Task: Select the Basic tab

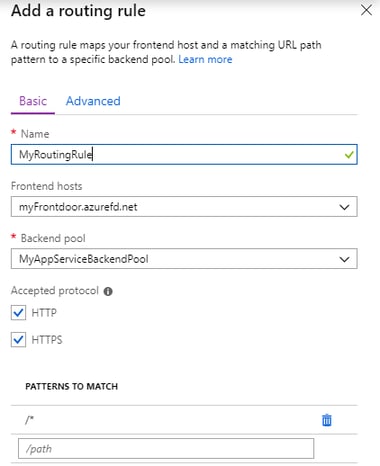Action: tap(33, 101)
